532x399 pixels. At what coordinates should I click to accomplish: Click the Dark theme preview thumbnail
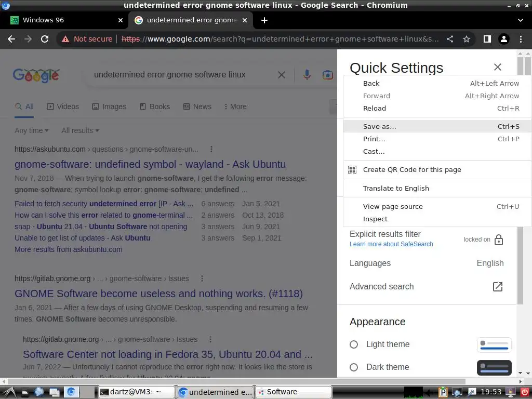point(494,368)
